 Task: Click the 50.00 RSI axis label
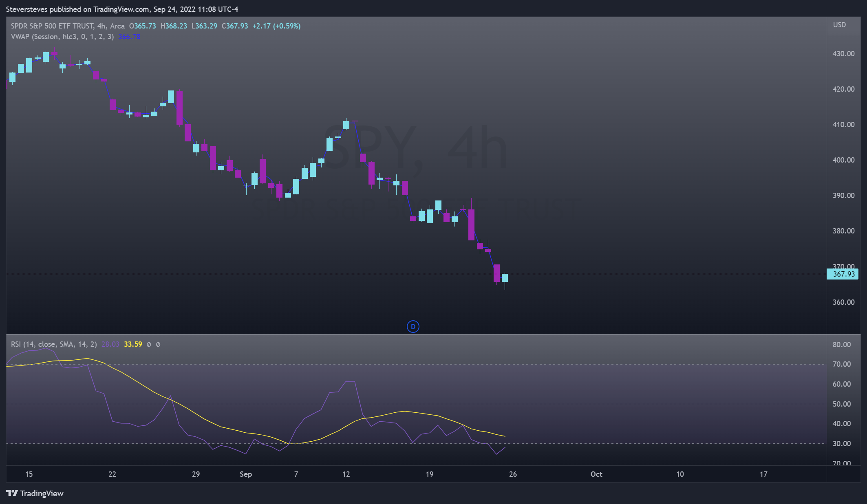click(x=842, y=404)
